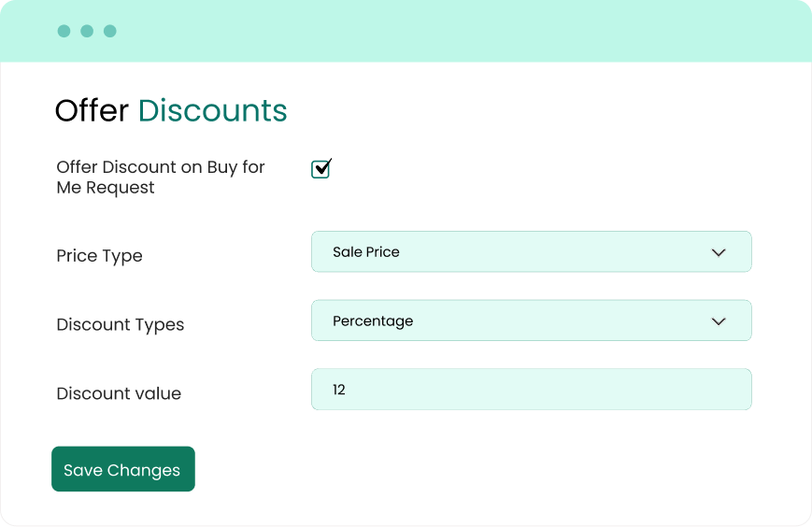812x527 pixels.
Task: Click the middle dot in the window header
Action: click(87, 31)
